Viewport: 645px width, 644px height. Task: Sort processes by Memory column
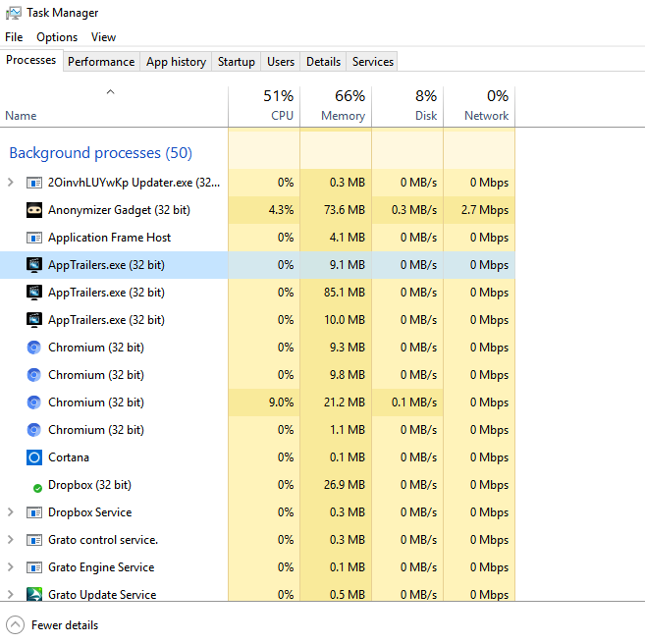coord(336,106)
